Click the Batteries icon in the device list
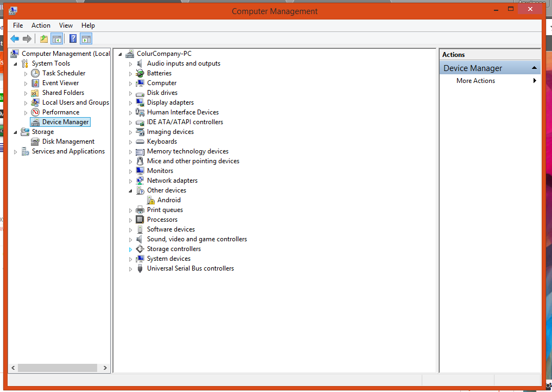This screenshot has height=392, width=552. click(140, 73)
